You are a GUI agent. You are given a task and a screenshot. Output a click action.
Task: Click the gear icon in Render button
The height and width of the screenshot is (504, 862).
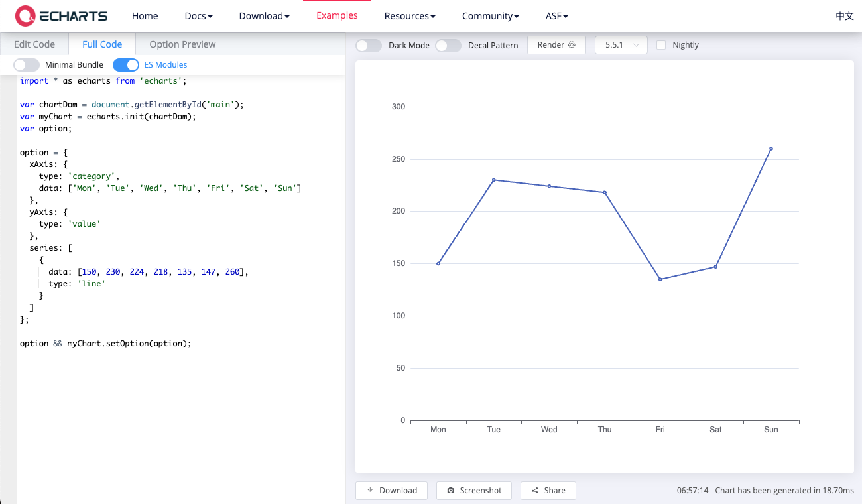point(572,45)
